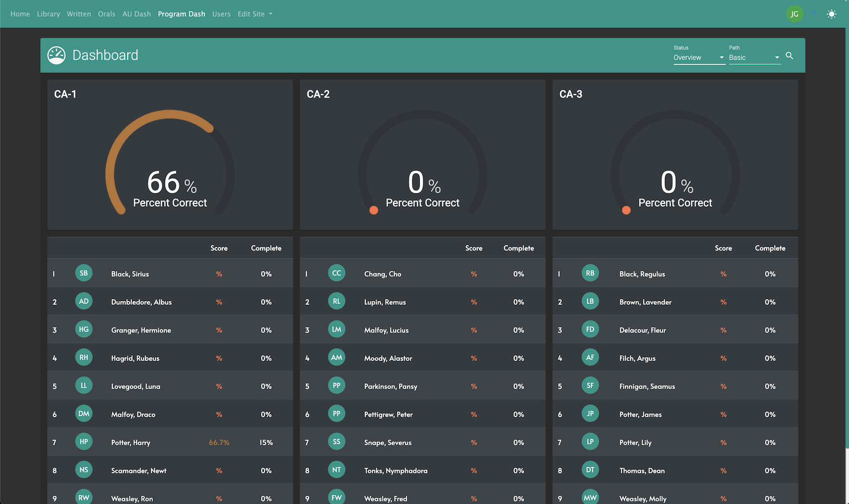Image resolution: width=849 pixels, height=504 pixels.
Task: Click the Dashboard gauge icon
Action: point(57,55)
